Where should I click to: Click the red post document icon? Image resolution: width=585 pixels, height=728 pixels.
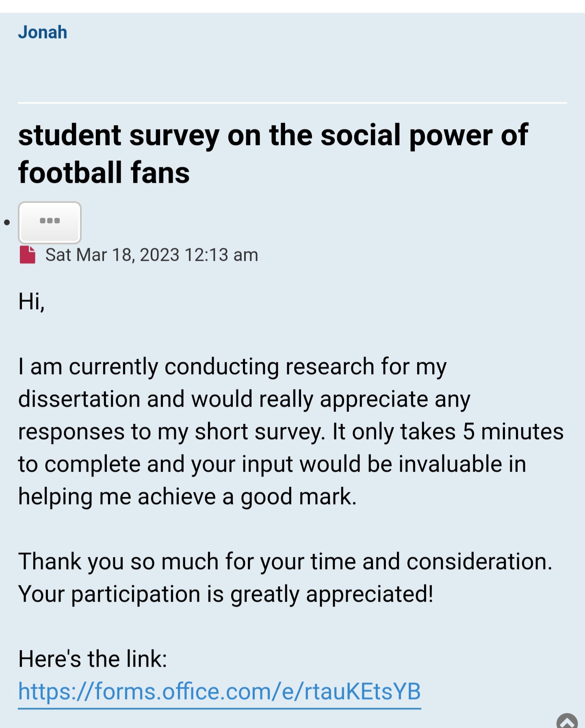(27, 255)
